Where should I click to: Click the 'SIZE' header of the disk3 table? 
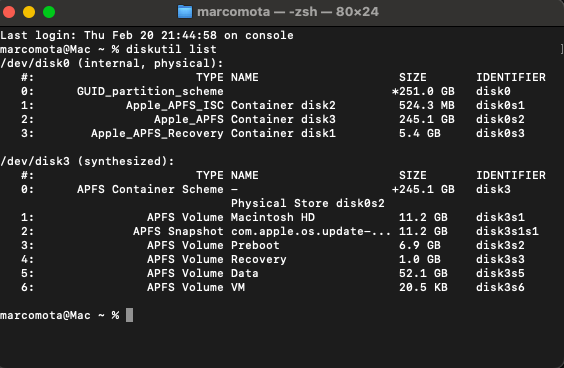413,176
